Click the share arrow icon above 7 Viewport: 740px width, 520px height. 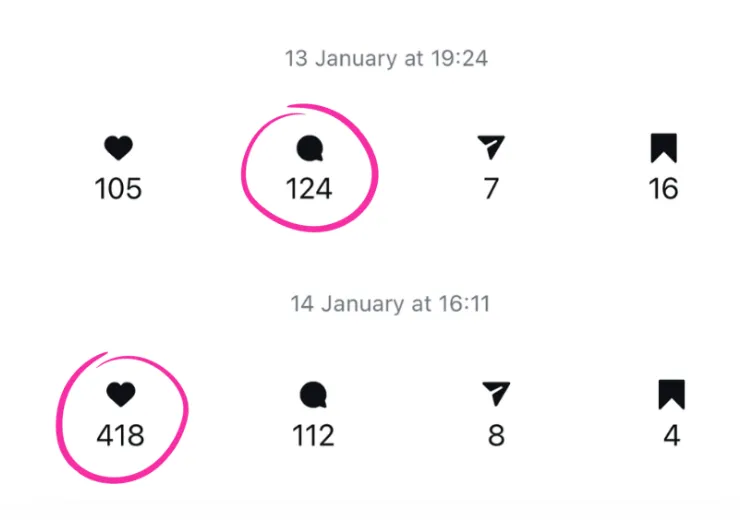coord(491,149)
